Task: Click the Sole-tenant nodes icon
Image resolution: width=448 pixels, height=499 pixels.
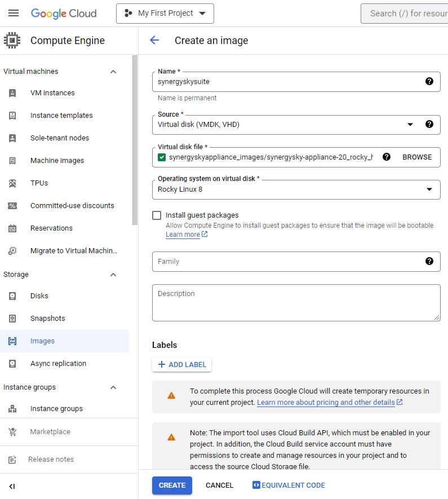Action: [12, 138]
